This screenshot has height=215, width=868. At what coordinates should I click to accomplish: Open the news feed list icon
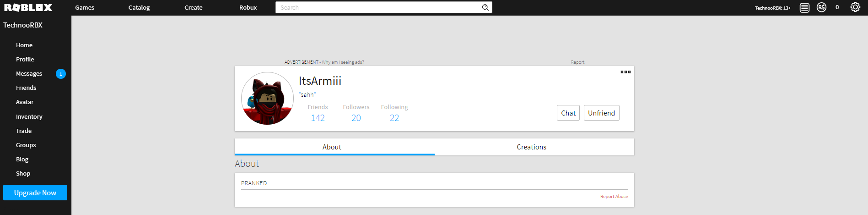pos(804,7)
